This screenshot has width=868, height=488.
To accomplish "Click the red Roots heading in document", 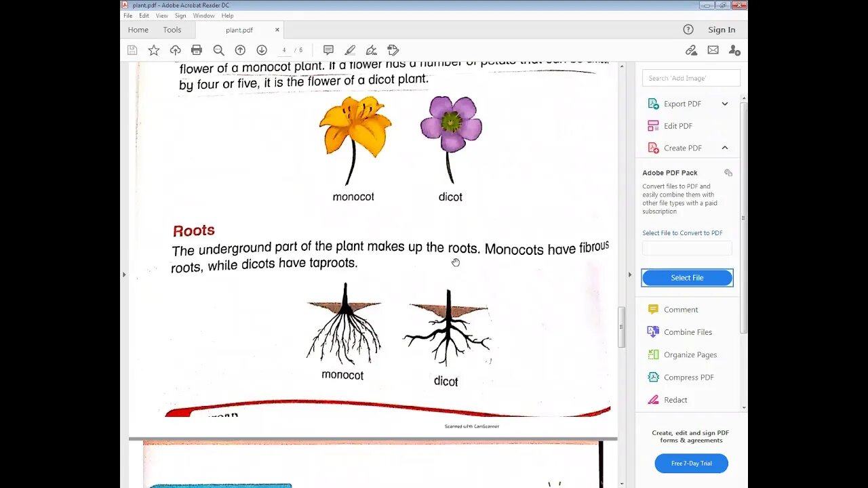I will coord(194,230).
